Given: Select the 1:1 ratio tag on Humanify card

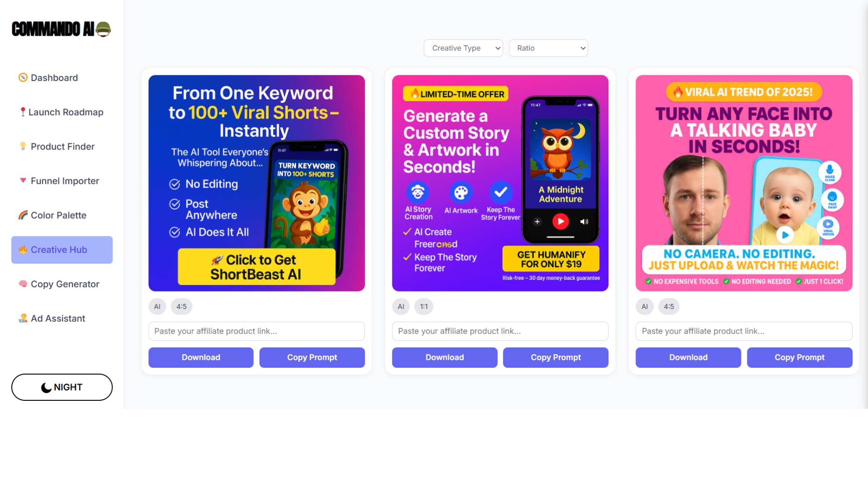Looking at the screenshot, I should pyautogui.click(x=424, y=306).
